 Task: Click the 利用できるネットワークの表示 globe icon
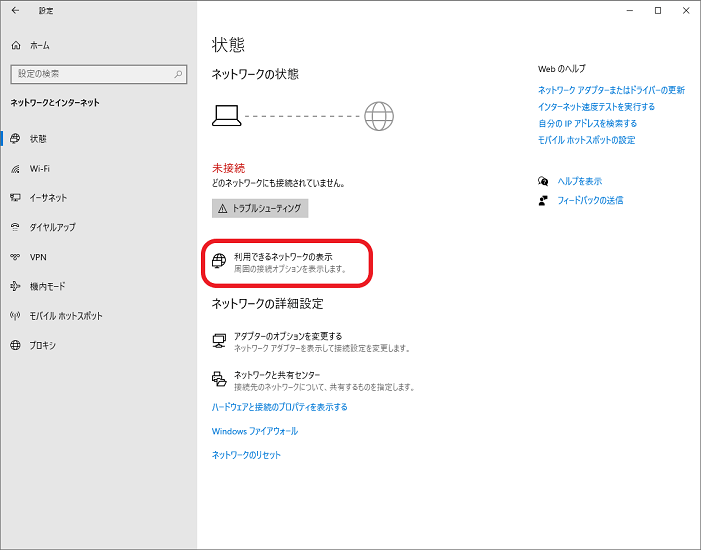(x=220, y=262)
